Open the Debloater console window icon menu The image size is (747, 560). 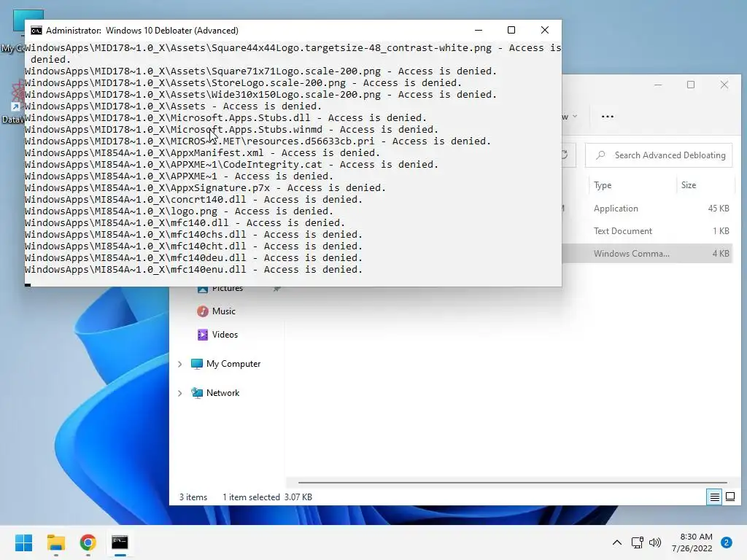(36, 31)
